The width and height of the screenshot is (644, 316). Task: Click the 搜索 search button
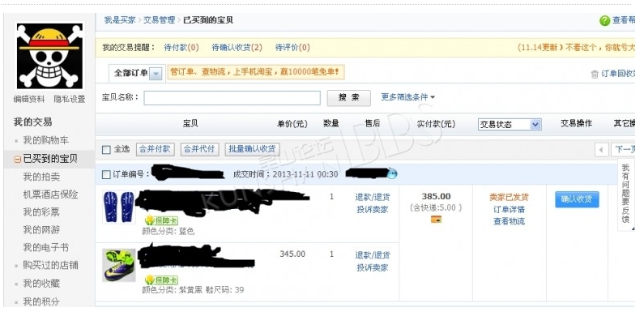tap(348, 98)
